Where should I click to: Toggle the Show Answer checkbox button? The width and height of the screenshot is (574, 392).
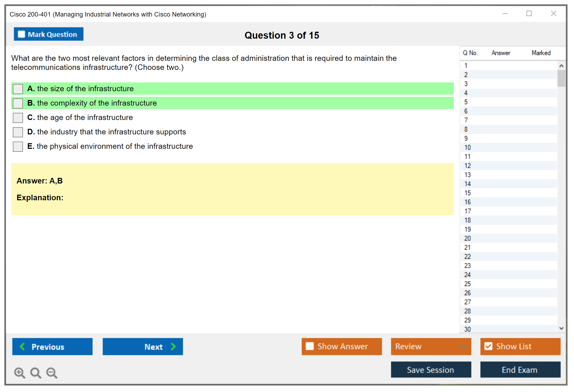[310, 346]
